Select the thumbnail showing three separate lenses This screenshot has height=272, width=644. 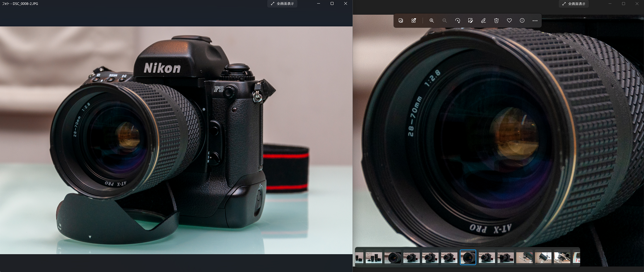pyautogui.click(x=374, y=257)
